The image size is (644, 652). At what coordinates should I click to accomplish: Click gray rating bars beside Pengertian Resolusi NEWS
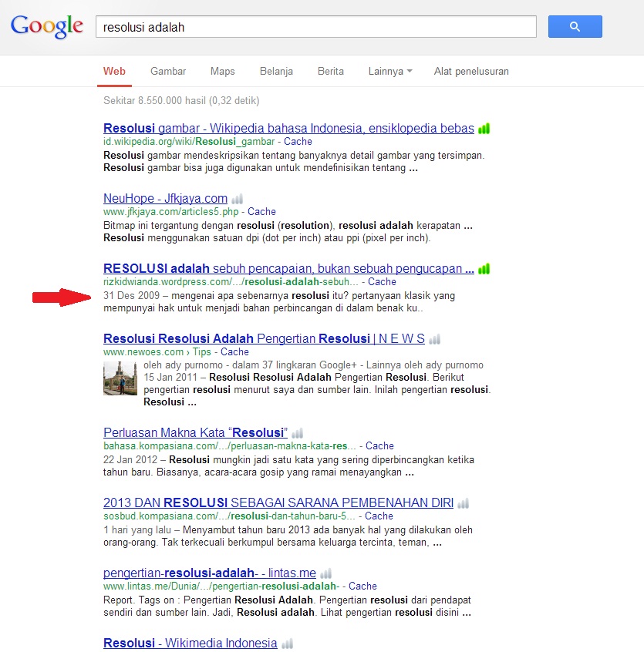434,339
